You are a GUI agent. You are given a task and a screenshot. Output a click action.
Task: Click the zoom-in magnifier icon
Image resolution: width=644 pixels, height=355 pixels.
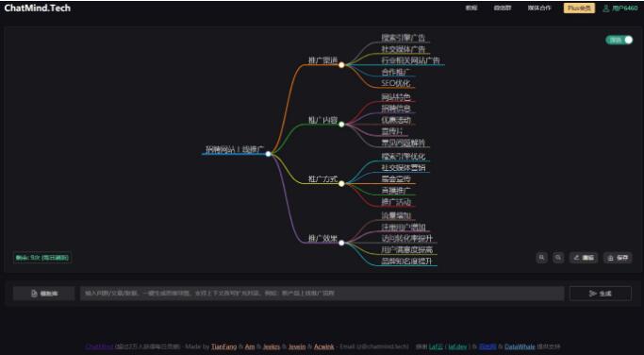click(542, 258)
